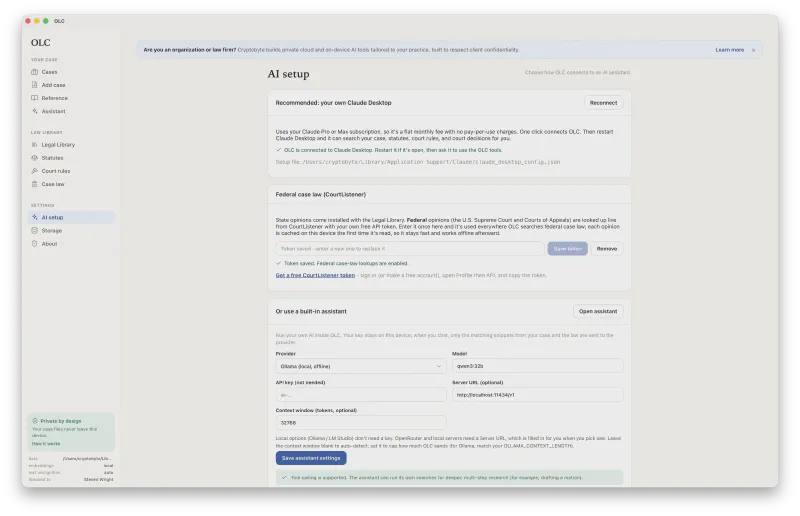Screen dimensions: 800x516
Task: Click the Storage database icon
Action: click(x=35, y=231)
